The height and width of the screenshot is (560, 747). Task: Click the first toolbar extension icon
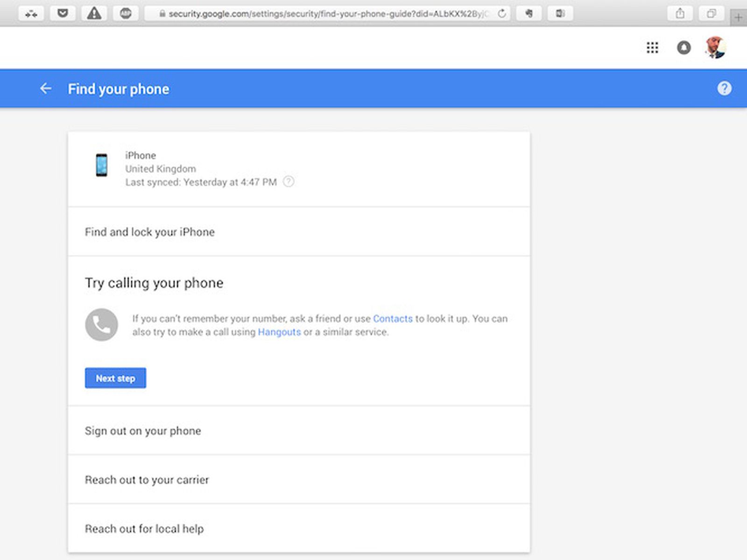[x=31, y=14]
